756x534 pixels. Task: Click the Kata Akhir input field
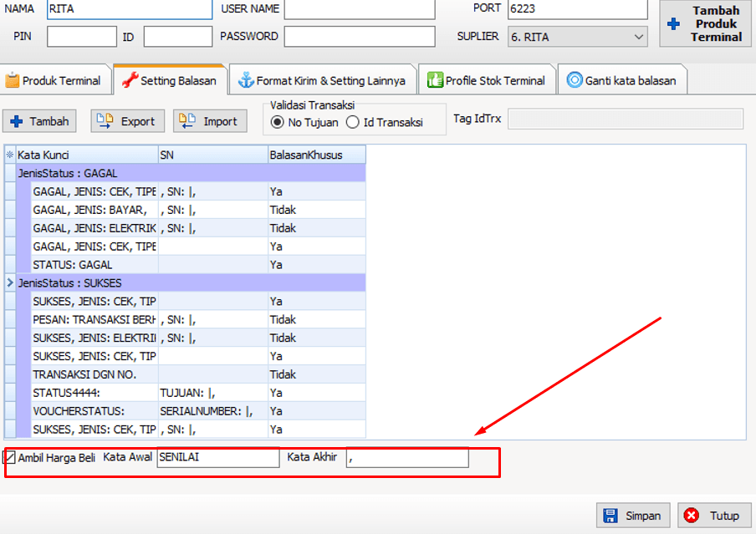(407, 458)
